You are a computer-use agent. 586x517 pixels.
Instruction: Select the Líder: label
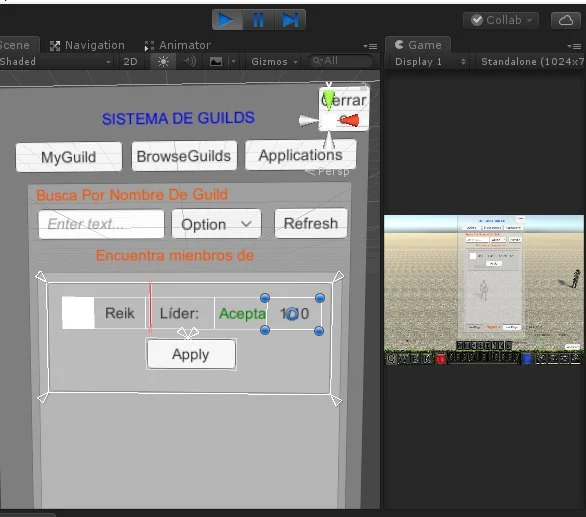pyautogui.click(x=179, y=313)
